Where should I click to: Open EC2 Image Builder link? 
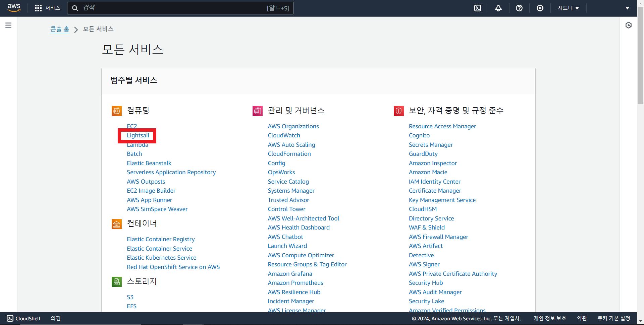tap(151, 191)
